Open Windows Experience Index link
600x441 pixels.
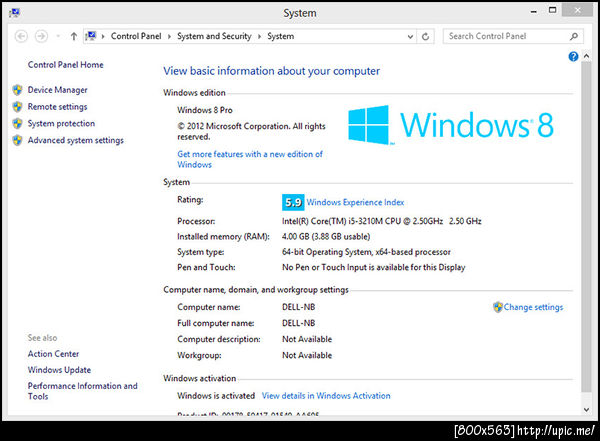355,203
